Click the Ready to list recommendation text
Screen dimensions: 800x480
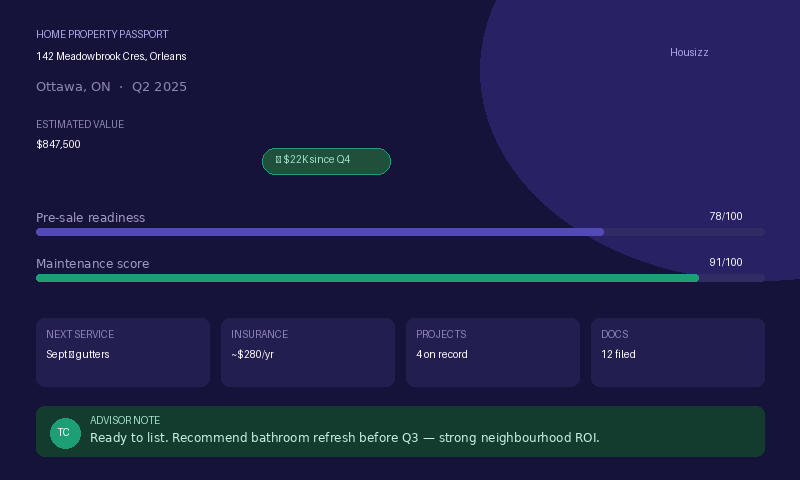(345, 438)
